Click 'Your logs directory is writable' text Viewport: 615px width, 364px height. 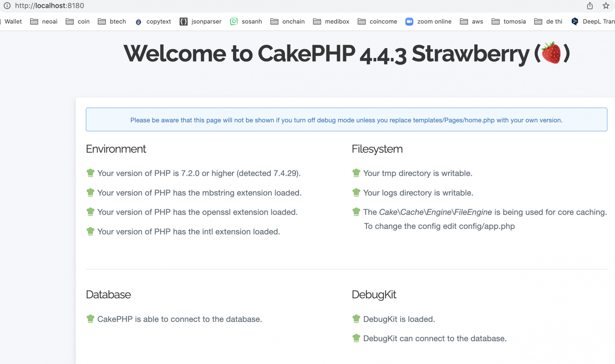pos(418,193)
